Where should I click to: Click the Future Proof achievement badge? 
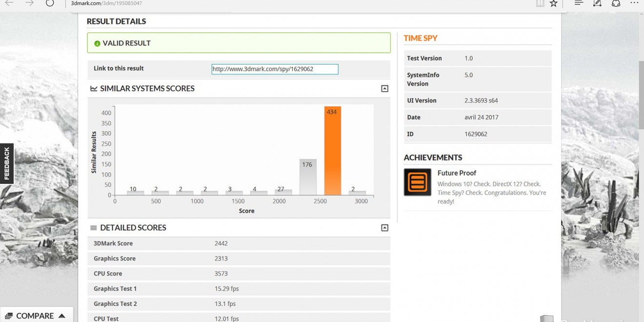pos(417,182)
